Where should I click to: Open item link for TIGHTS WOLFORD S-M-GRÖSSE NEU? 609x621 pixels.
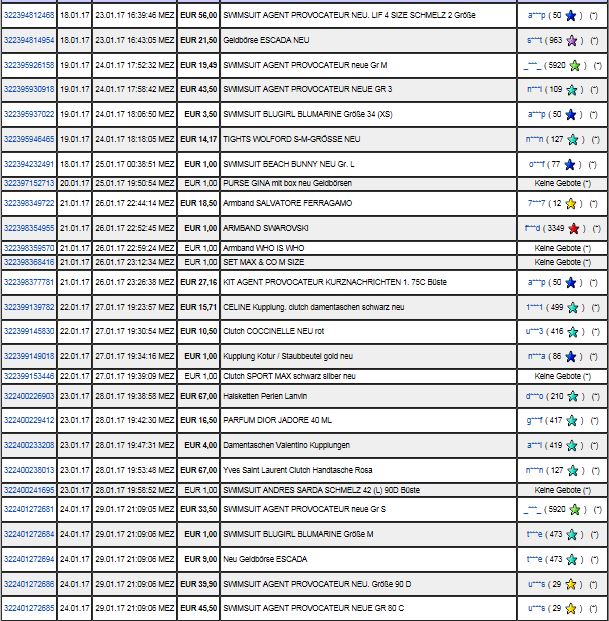coord(29,139)
